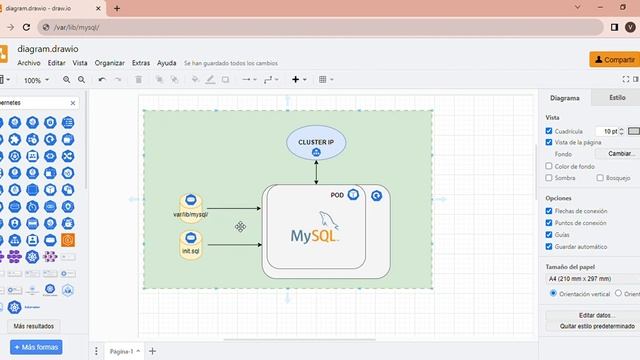The height and width of the screenshot is (360, 640).
Task: Open the Vista menu
Action: [80, 63]
